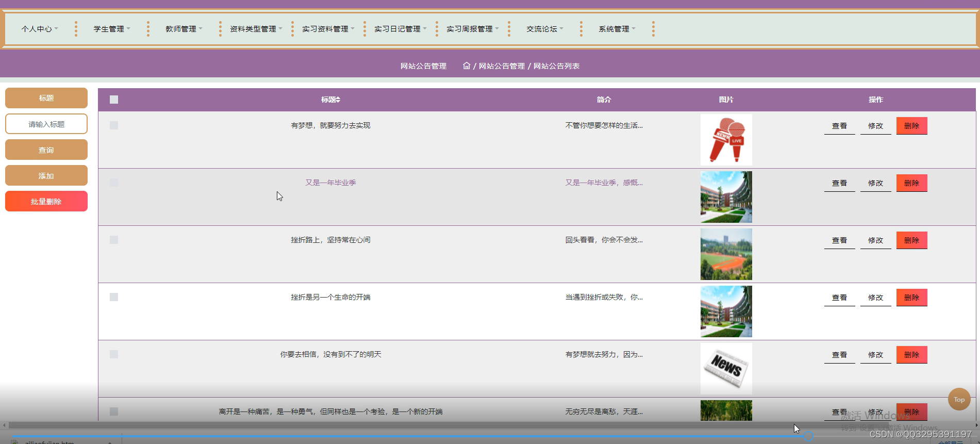This screenshot has height=444, width=980.
Task: Open the red microphone news thumbnail
Action: pyautogui.click(x=726, y=140)
